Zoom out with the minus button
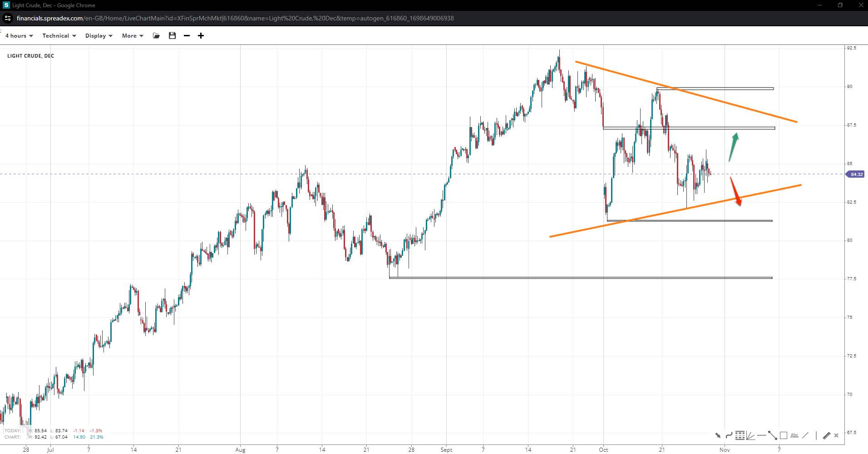The height and width of the screenshot is (454, 868). pos(187,36)
